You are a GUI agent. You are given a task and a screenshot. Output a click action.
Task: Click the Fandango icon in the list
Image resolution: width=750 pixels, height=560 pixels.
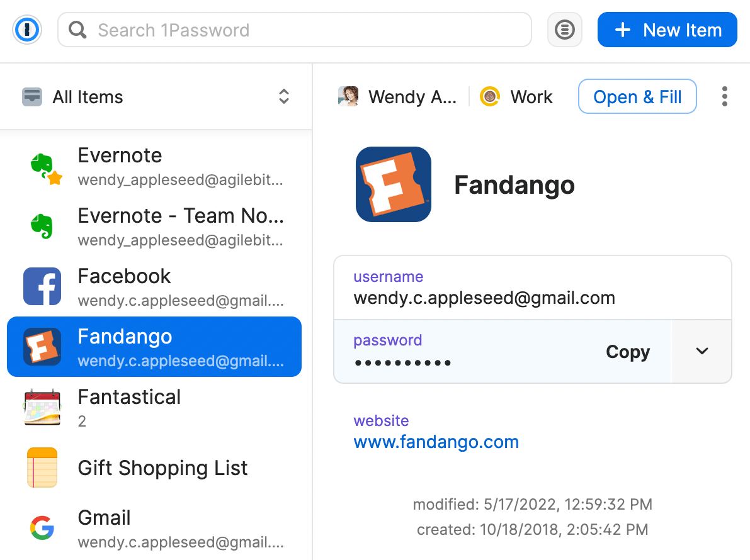point(42,347)
